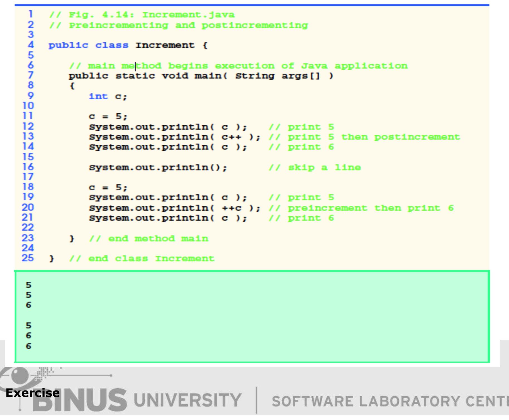Click the first 5 in the output box

point(28,285)
